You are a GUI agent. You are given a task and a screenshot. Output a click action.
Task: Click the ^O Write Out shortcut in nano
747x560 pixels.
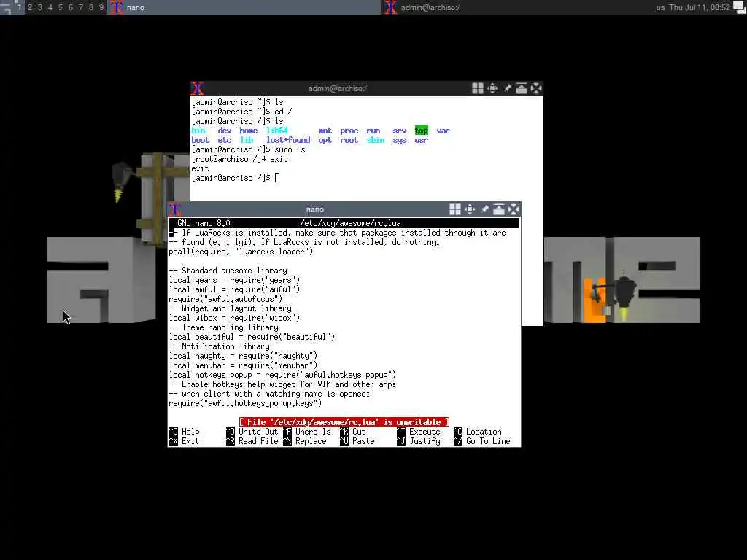pos(252,432)
